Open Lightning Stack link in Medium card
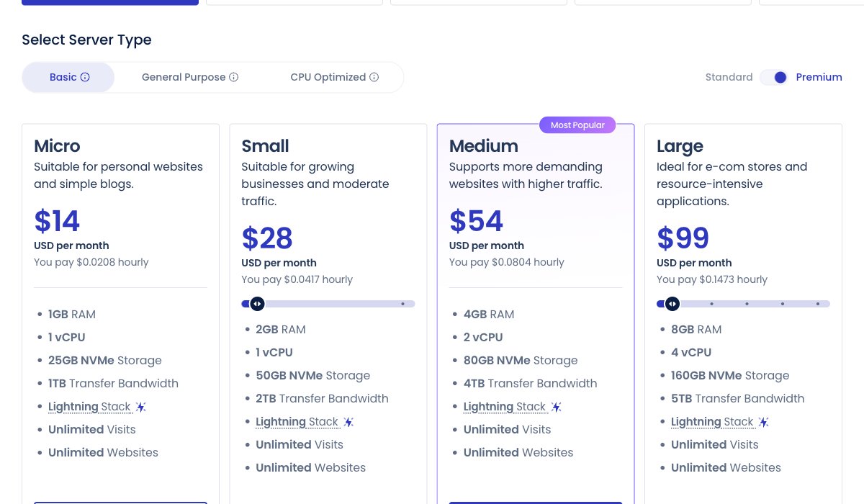 pos(505,407)
